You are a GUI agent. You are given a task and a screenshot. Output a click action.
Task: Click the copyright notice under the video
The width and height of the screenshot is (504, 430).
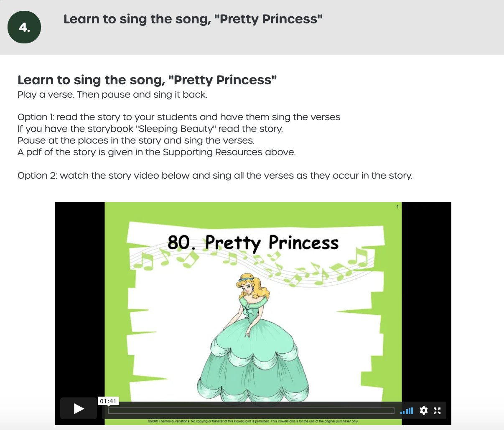(253, 421)
